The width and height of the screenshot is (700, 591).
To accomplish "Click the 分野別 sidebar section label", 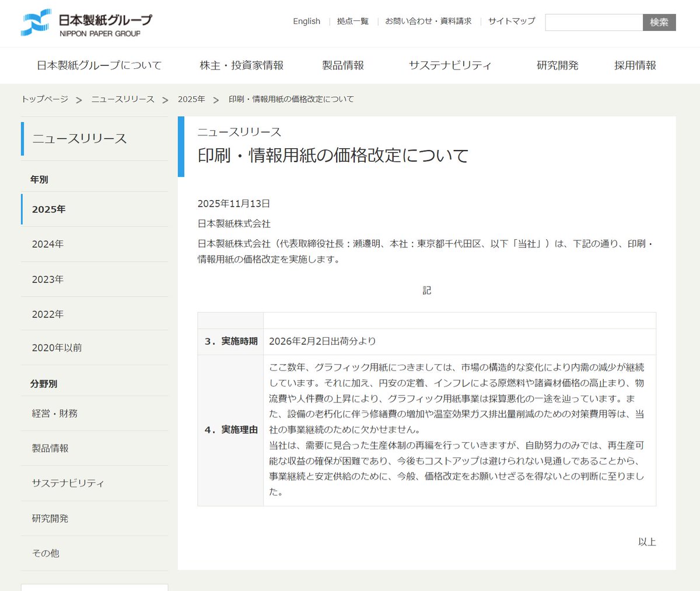I will [x=44, y=384].
